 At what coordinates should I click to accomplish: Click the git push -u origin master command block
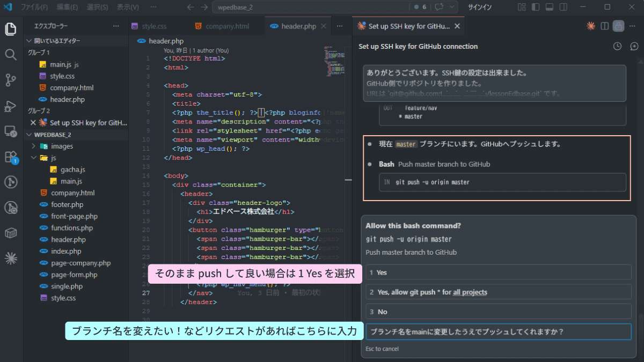pos(502,182)
